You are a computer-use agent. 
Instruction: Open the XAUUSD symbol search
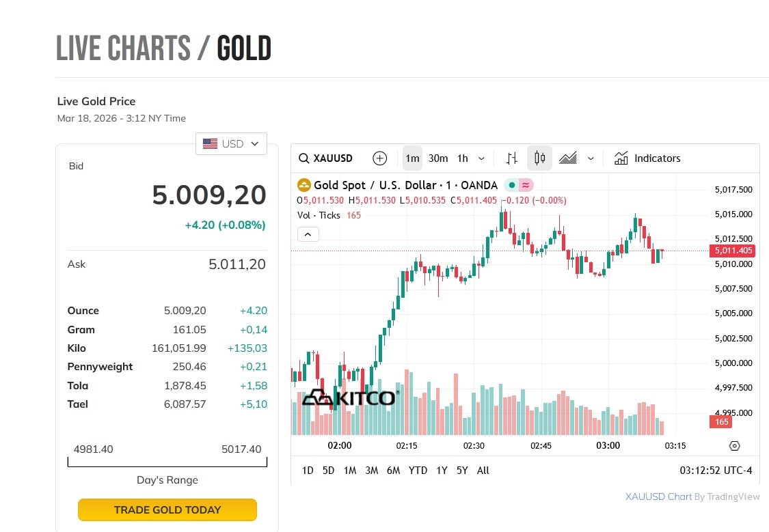[326, 158]
